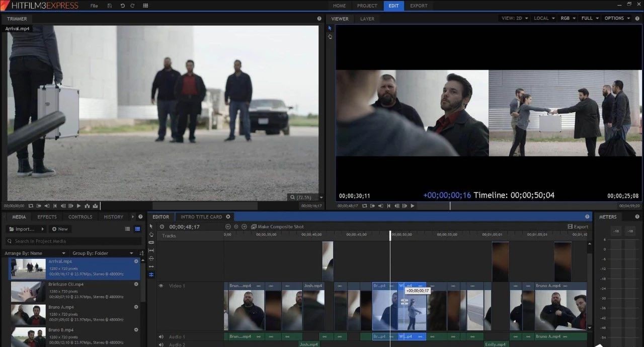The width and height of the screenshot is (644, 347).
Task: Open the View: 2D dropdown
Action: pyautogui.click(x=515, y=18)
